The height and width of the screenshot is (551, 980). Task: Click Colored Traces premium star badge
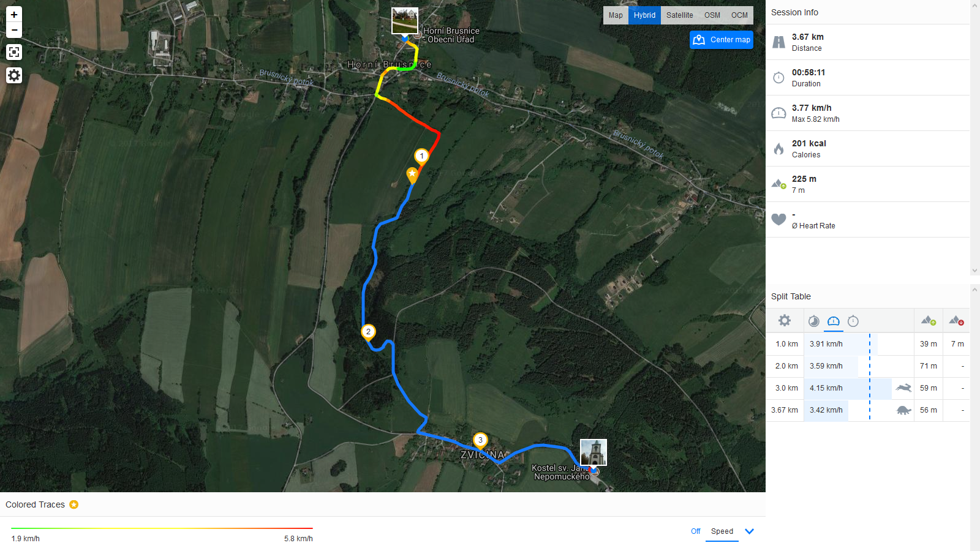[x=74, y=504]
